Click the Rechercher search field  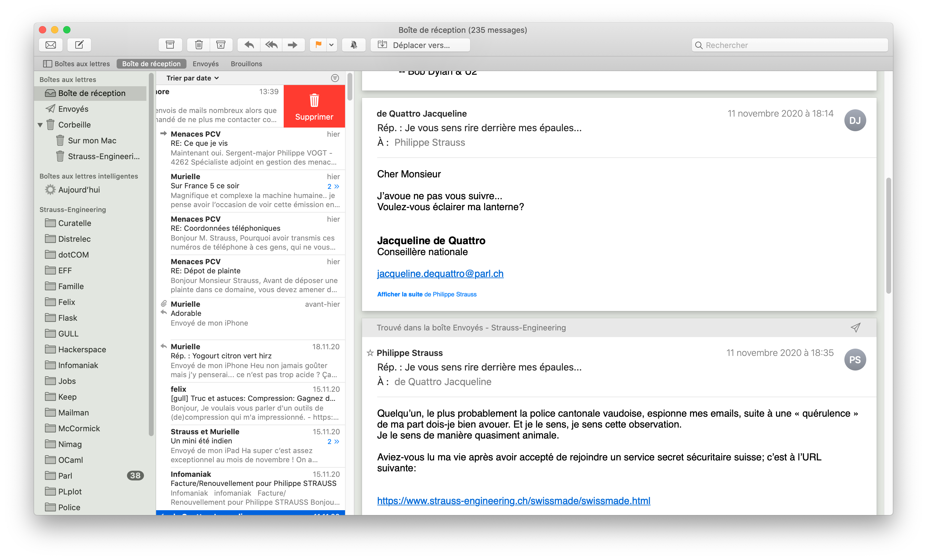coord(790,45)
